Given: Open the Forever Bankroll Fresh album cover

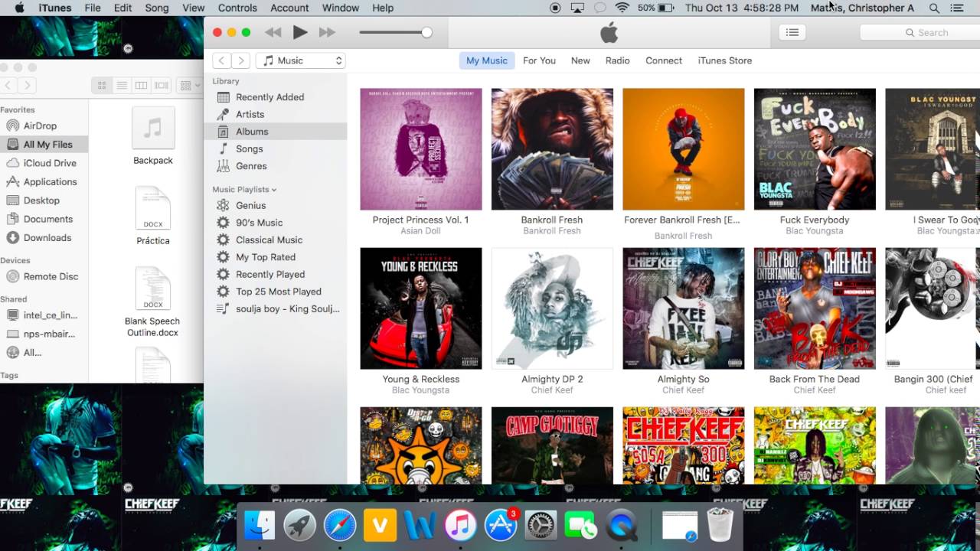Looking at the screenshot, I should pos(684,149).
